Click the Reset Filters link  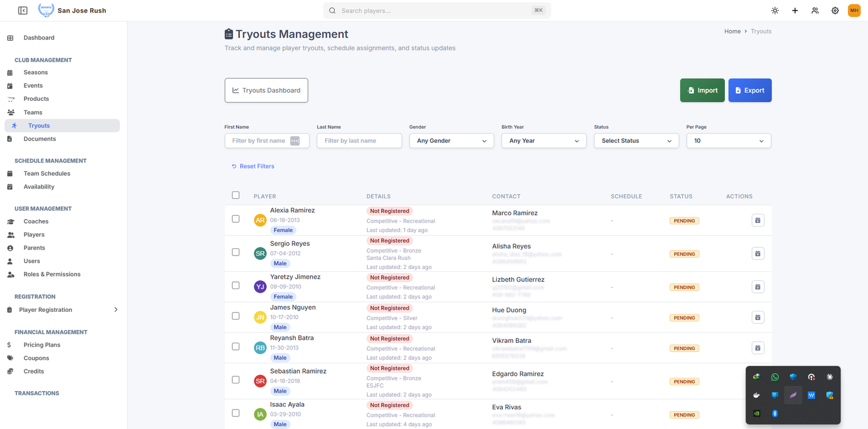click(257, 167)
